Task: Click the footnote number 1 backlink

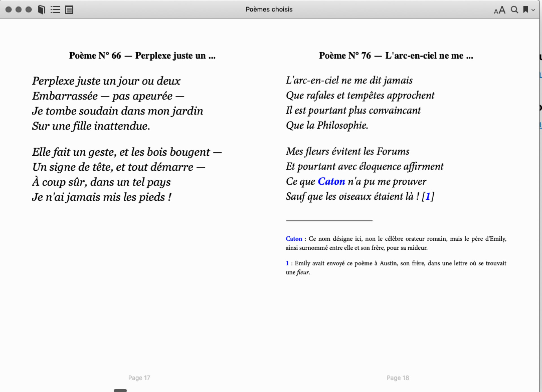Action: point(287,263)
